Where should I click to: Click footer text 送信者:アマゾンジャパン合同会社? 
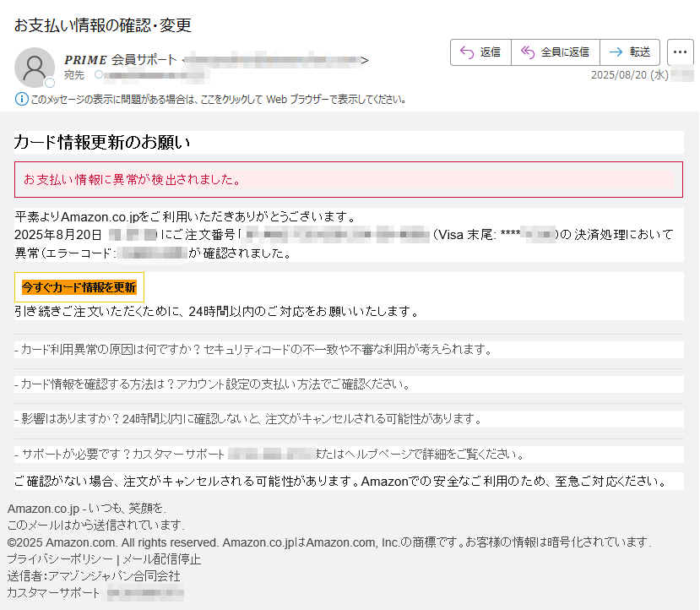coord(94,576)
